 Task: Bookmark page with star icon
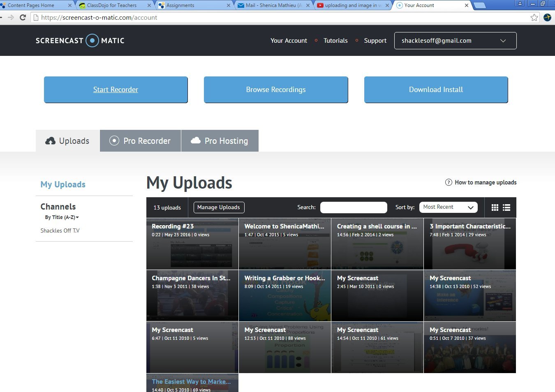(x=534, y=17)
